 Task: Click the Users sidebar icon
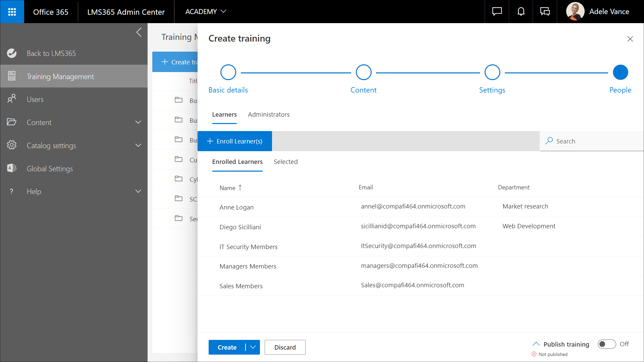pos(12,99)
